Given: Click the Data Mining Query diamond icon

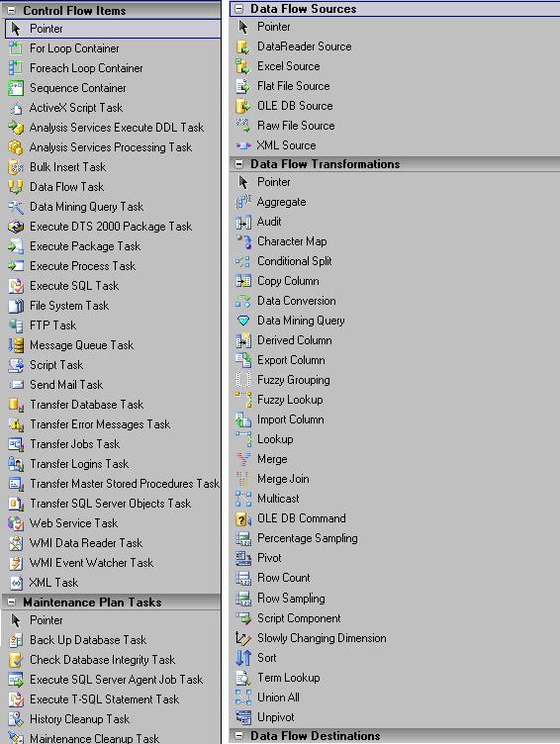Looking at the screenshot, I should (243, 321).
